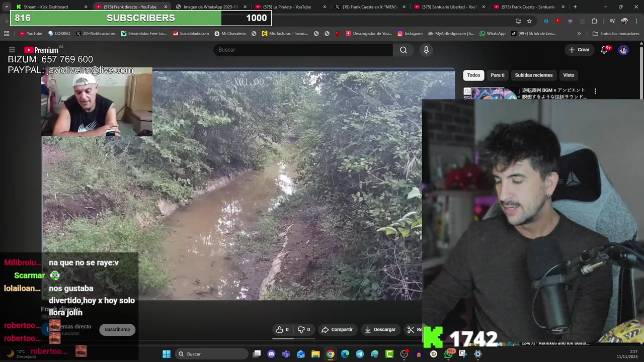Click the Suscribirme button

[117, 330]
